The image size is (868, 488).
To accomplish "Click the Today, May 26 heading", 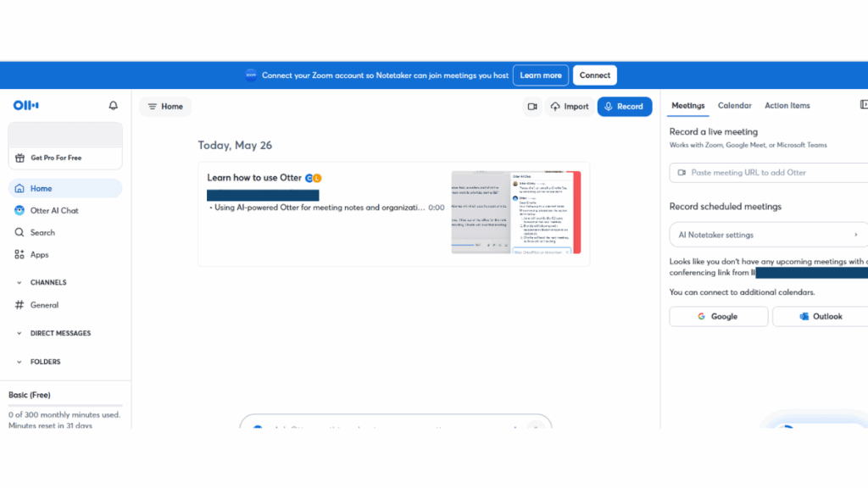I will pos(235,146).
